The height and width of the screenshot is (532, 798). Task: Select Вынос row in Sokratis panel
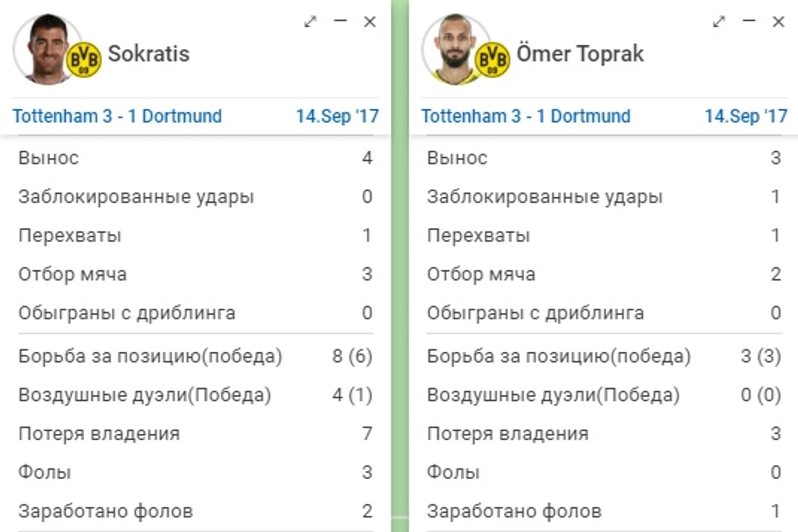pyautogui.click(x=195, y=158)
